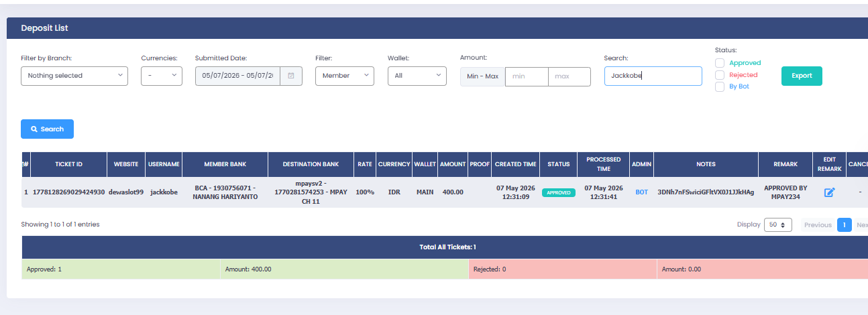868x315 pixels.
Task: Sort by STATUS column header
Action: [558, 164]
